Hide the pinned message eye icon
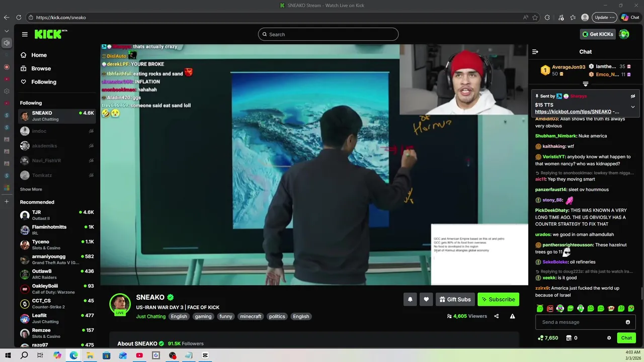This screenshot has height=362, width=644. [633, 96]
